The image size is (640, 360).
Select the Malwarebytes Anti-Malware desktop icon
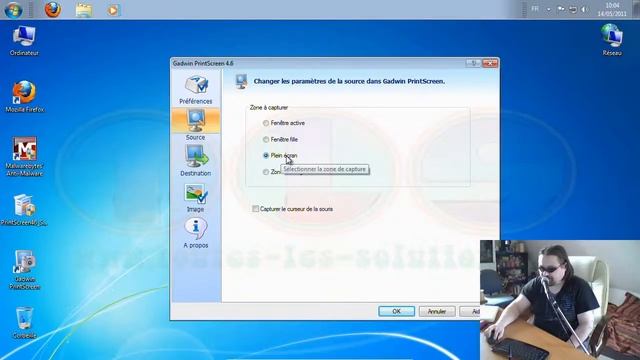click(x=24, y=156)
